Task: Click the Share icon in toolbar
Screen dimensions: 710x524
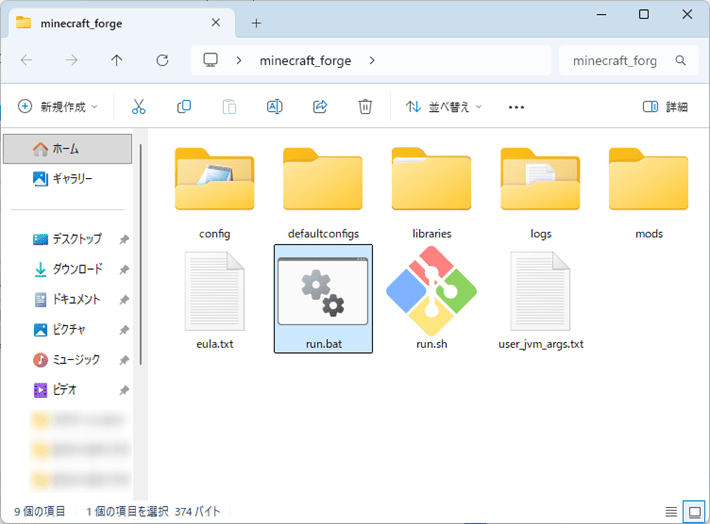Action: (x=320, y=107)
